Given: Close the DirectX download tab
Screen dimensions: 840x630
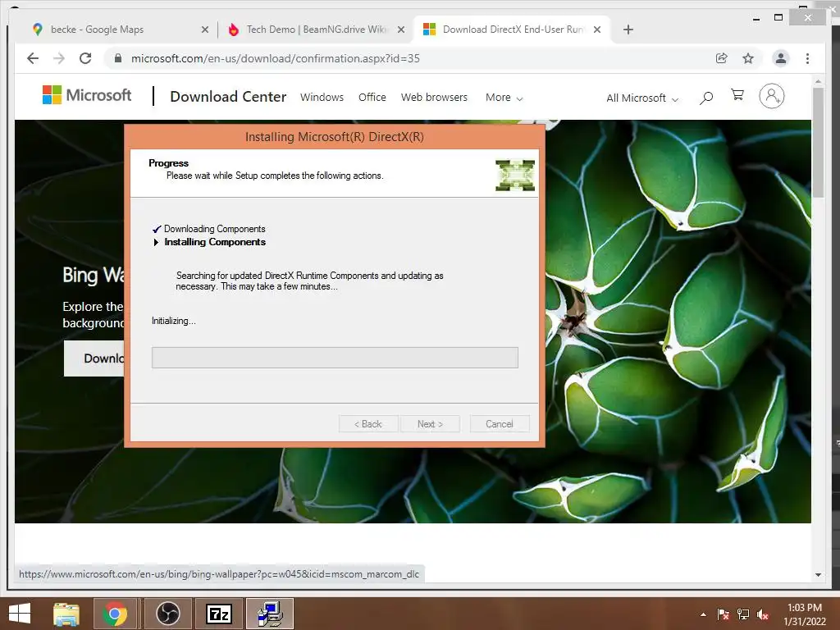Looking at the screenshot, I should tap(597, 30).
